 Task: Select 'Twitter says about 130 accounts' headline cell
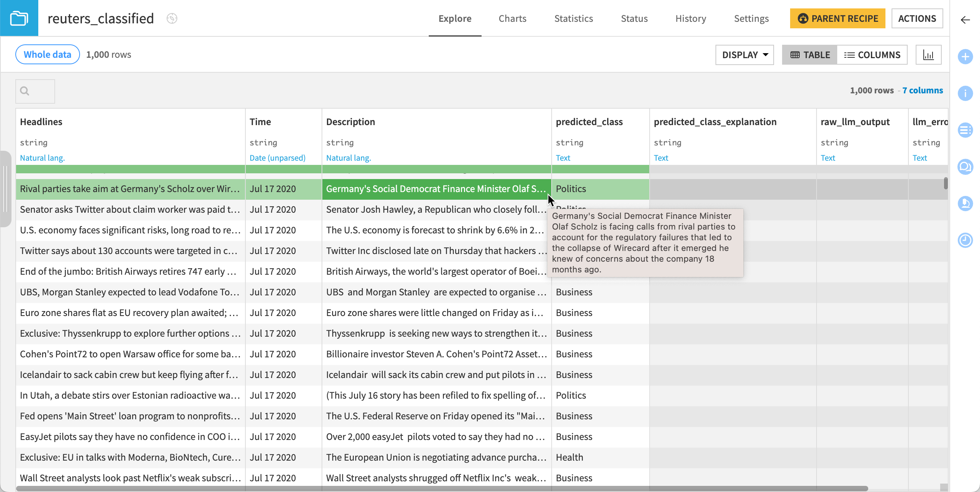[131, 251]
